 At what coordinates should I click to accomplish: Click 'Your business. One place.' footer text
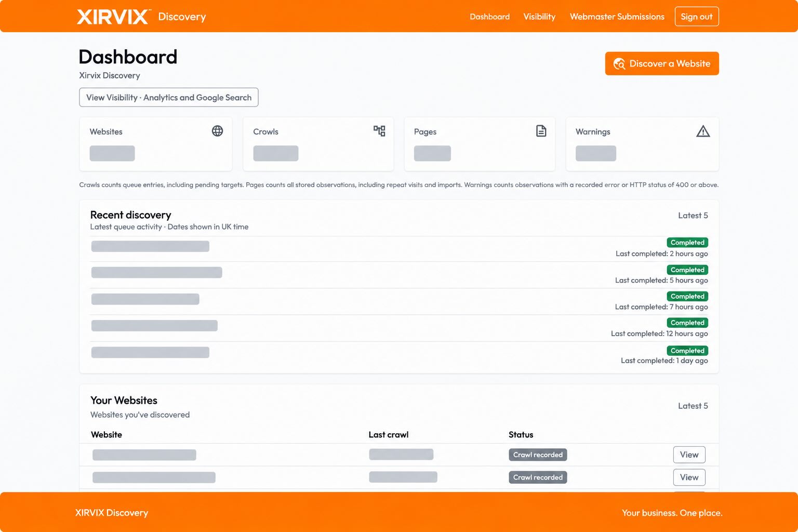(672, 513)
